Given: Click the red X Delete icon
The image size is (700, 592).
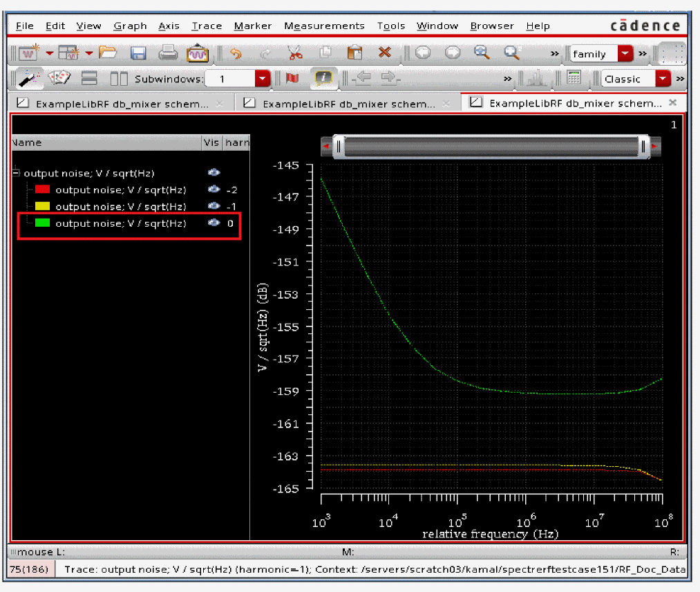Looking at the screenshot, I should click(x=385, y=53).
